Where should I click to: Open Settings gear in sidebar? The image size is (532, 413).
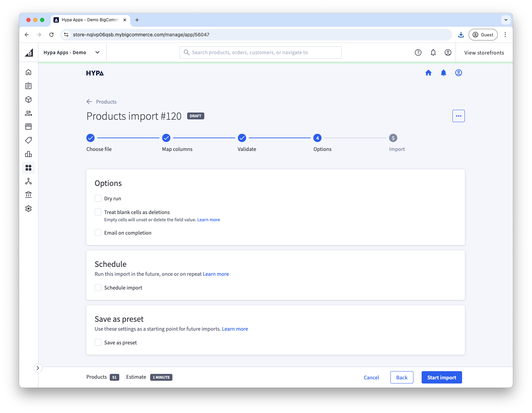click(x=28, y=209)
